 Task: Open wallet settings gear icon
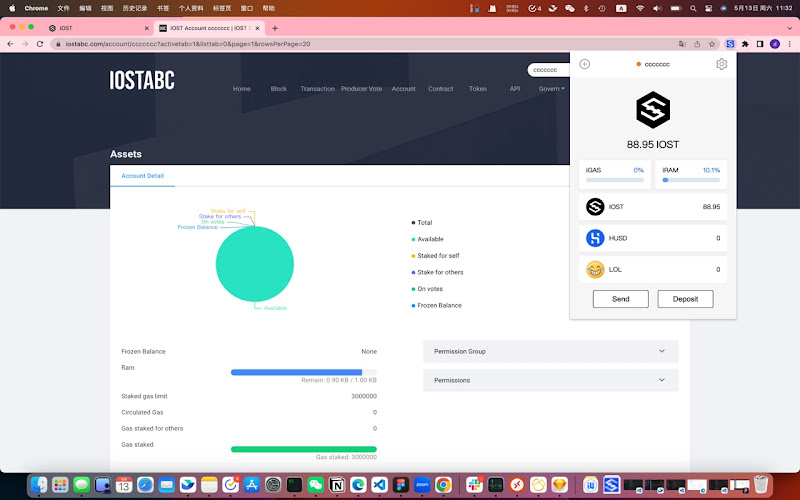(x=721, y=64)
